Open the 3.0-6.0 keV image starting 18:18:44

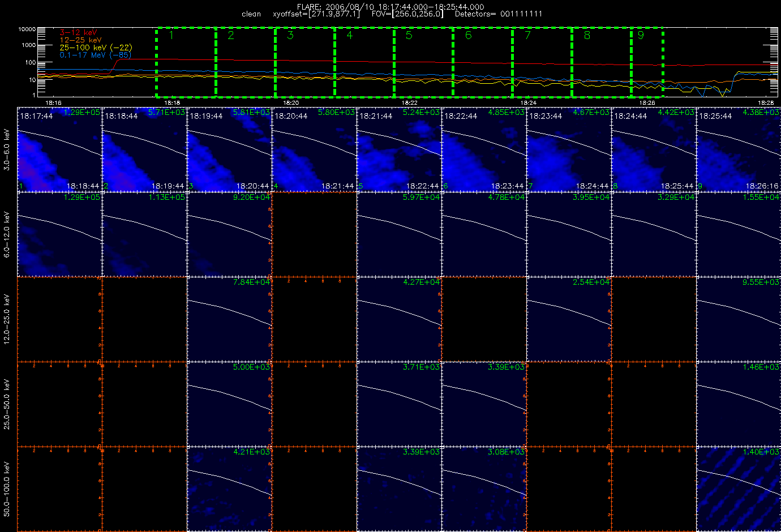pos(145,149)
